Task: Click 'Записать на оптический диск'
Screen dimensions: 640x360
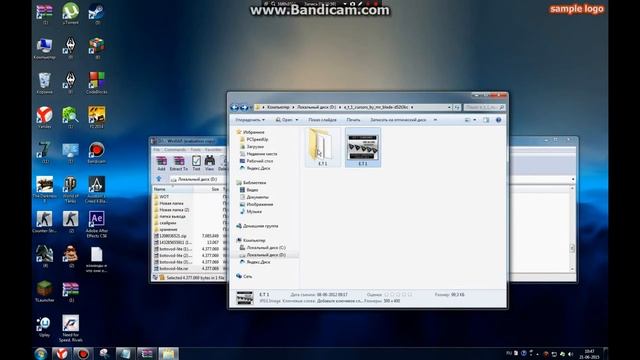Action: point(398,120)
